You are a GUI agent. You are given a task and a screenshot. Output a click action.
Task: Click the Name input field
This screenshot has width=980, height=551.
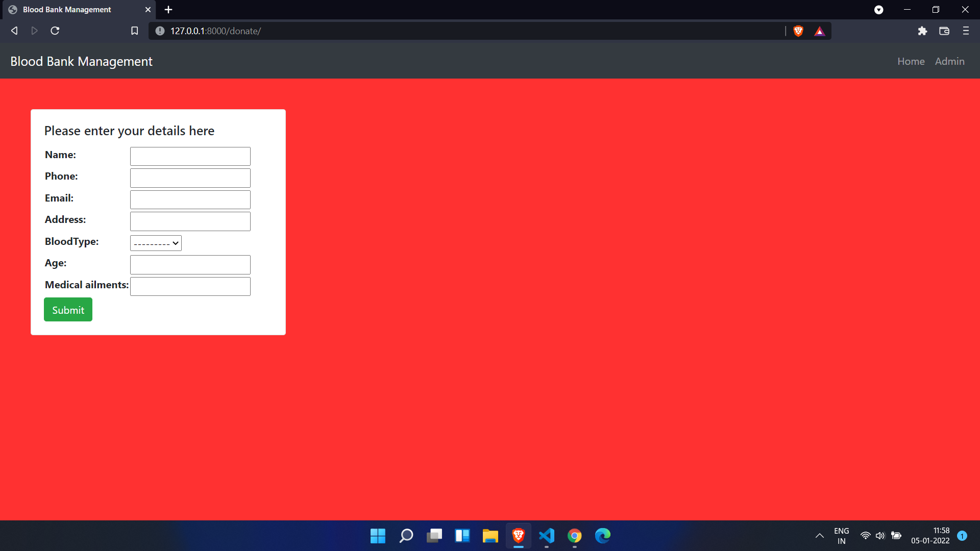[190, 157]
